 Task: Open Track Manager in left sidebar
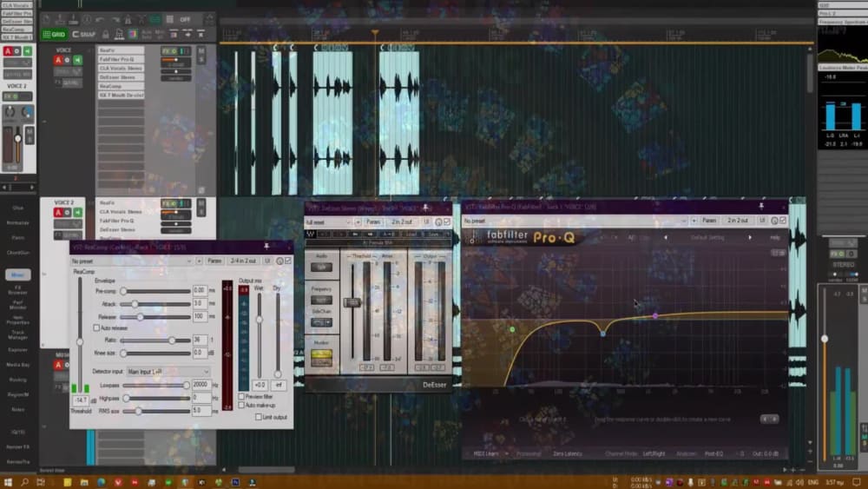[17, 334]
